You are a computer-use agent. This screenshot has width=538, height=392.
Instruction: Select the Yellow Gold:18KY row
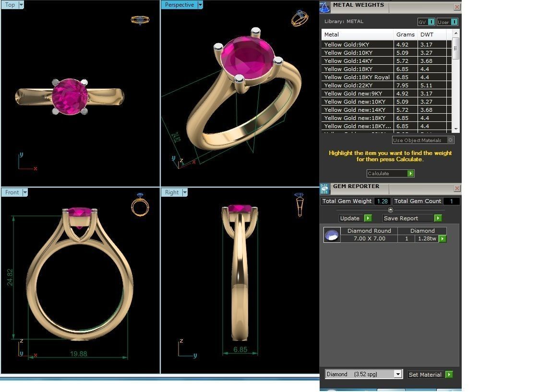386,69
